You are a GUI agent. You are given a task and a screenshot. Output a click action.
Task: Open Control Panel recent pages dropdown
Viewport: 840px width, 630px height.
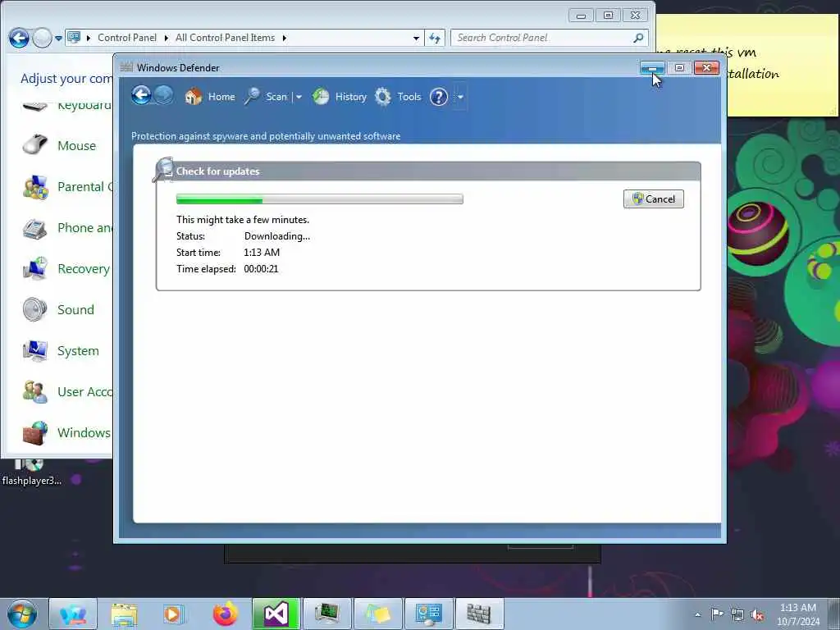point(58,39)
